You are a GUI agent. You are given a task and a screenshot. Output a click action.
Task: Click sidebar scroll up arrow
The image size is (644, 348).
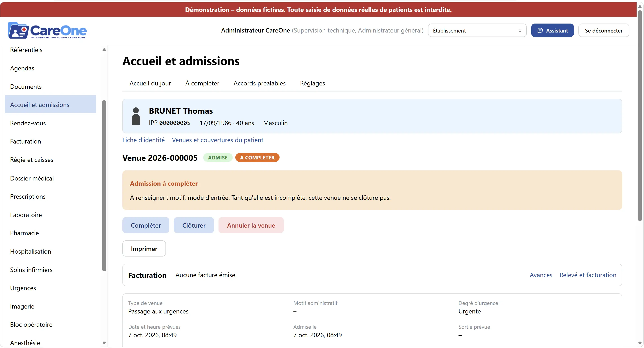point(104,49)
